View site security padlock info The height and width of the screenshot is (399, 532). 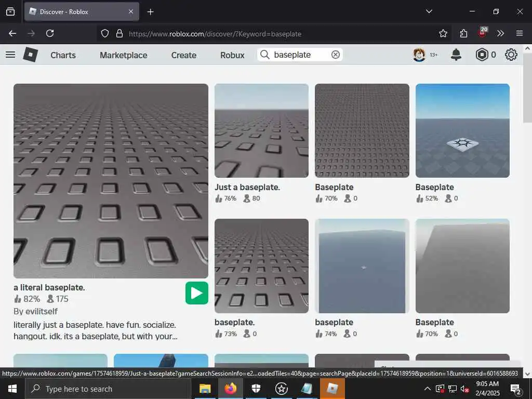[x=119, y=33]
